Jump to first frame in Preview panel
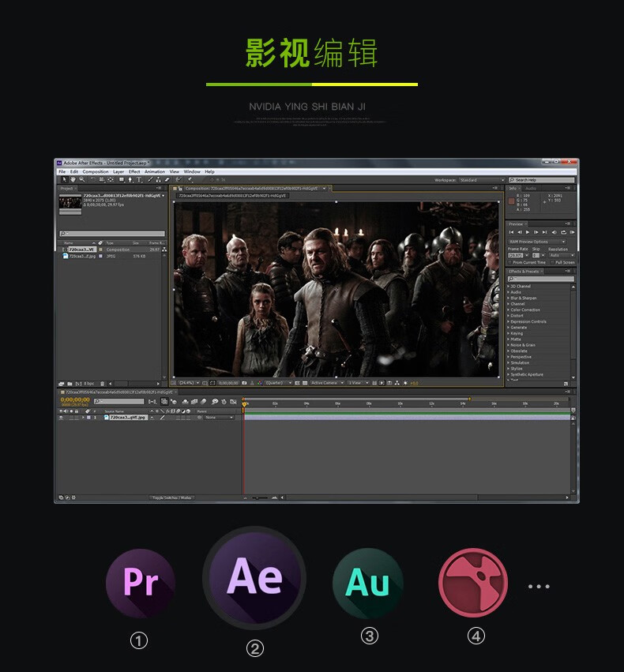Viewport: 624px width, 672px height. click(x=511, y=232)
